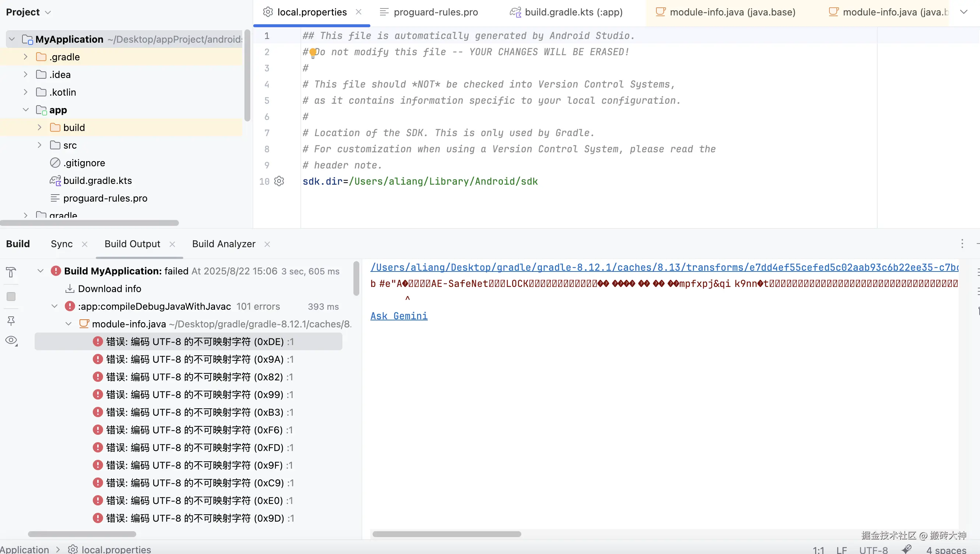
Task: Click the lightbulb quick-fix icon on line 2
Action: [x=313, y=53]
